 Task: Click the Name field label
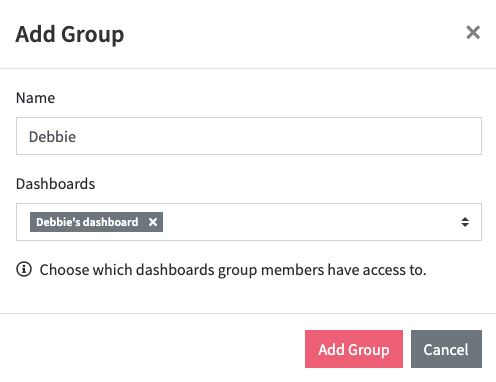coord(35,98)
